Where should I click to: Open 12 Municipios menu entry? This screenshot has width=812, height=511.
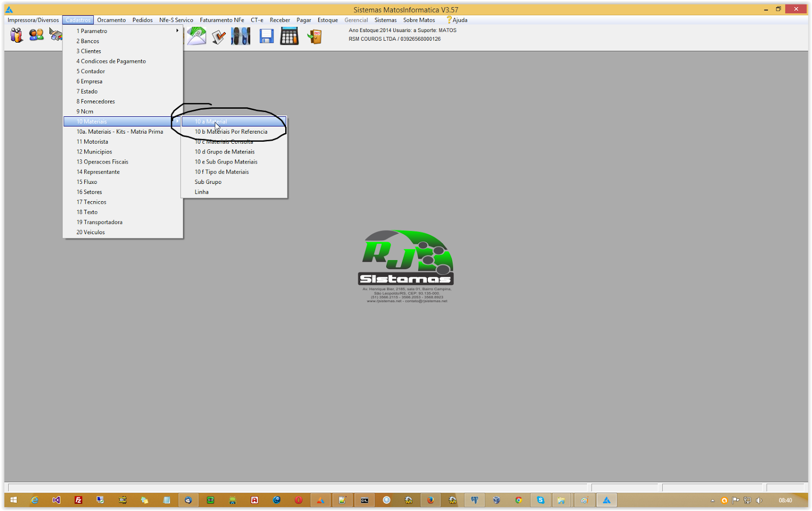(122, 152)
